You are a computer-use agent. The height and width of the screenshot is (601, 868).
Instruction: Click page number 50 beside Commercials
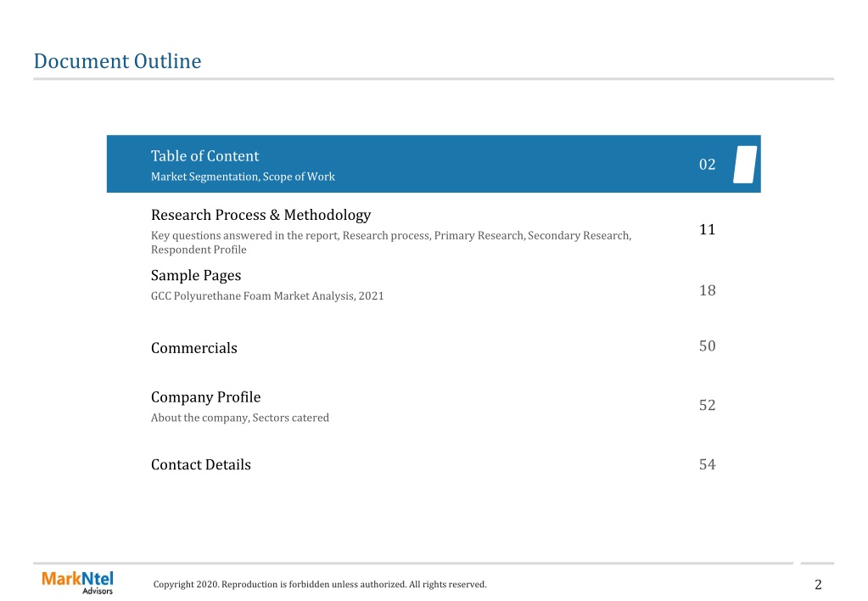[x=707, y=345]
